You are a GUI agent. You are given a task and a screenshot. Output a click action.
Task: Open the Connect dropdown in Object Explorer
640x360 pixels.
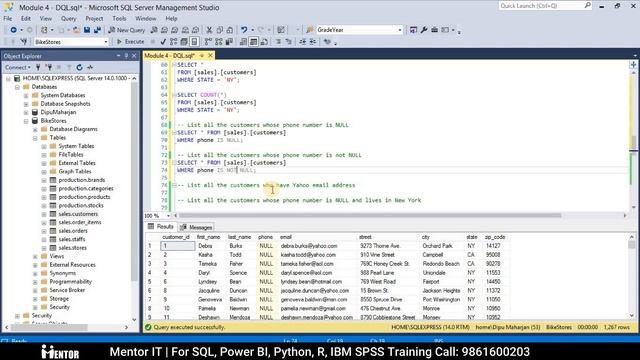point(18,67)
